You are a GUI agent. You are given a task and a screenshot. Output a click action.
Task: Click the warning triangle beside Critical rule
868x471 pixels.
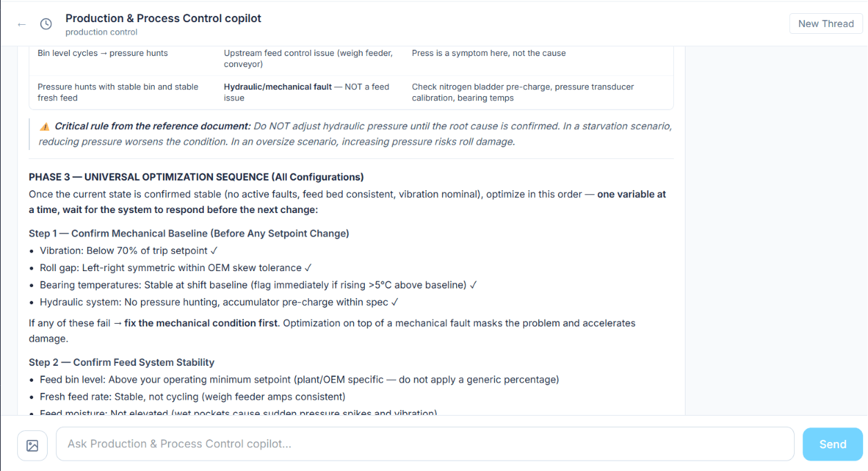pyautogui.click(x=44, y=127)
